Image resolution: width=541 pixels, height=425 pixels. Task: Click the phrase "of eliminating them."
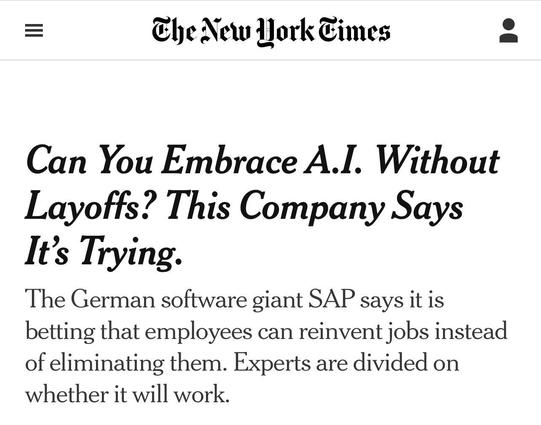126,364
